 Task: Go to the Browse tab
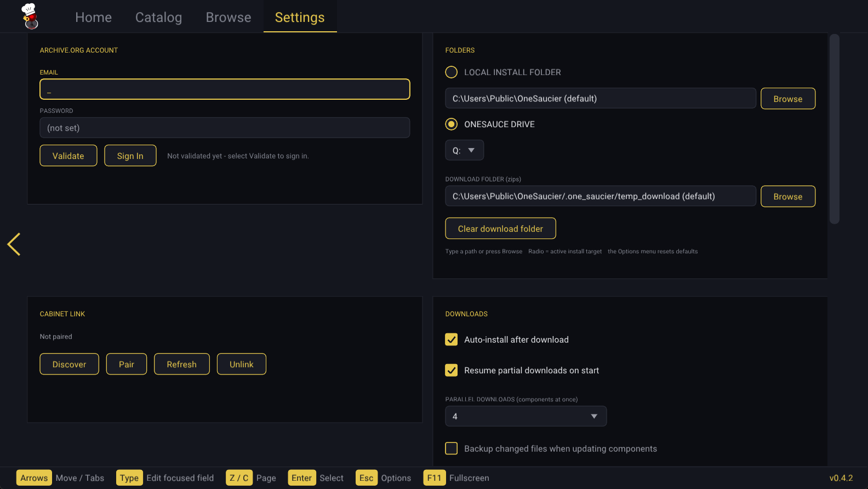[x=229, y=18]
